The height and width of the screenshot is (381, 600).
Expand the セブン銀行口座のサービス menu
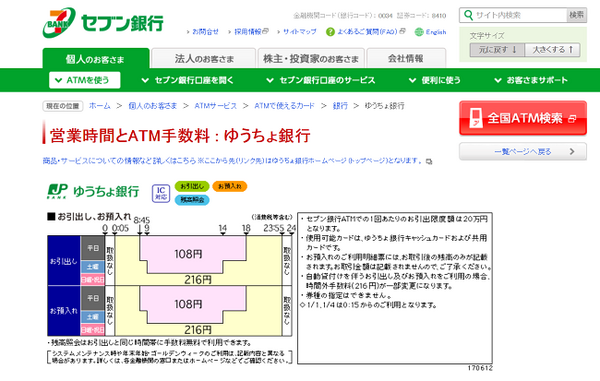pos(321,80)
